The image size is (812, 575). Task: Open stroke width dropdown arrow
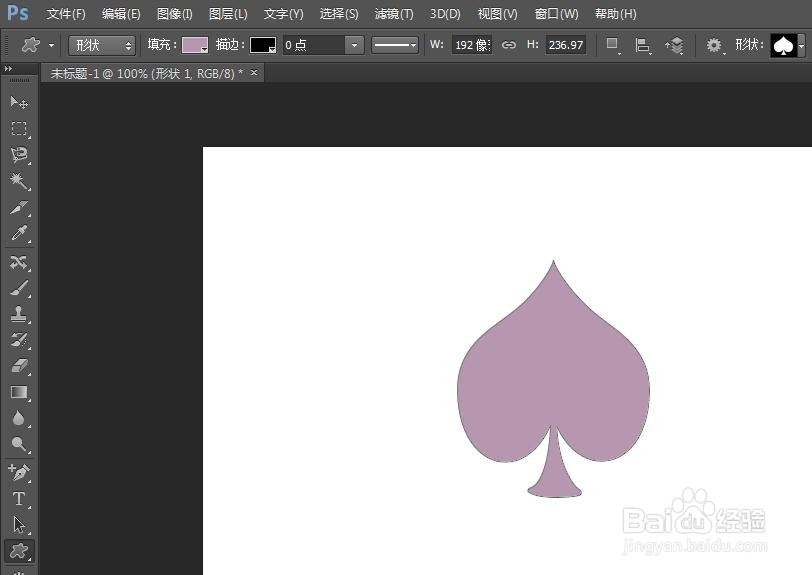pyautogui.click(x=354, y=45)
